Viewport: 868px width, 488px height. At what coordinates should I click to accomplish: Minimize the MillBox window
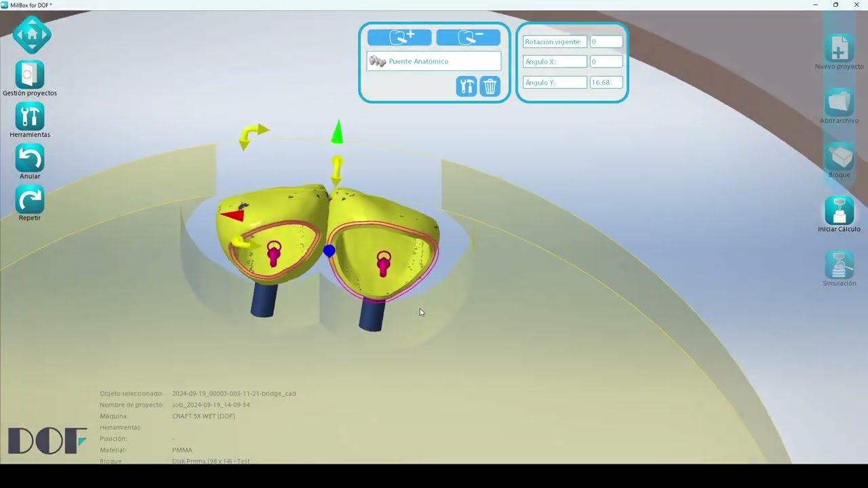(x=815, y=5)
